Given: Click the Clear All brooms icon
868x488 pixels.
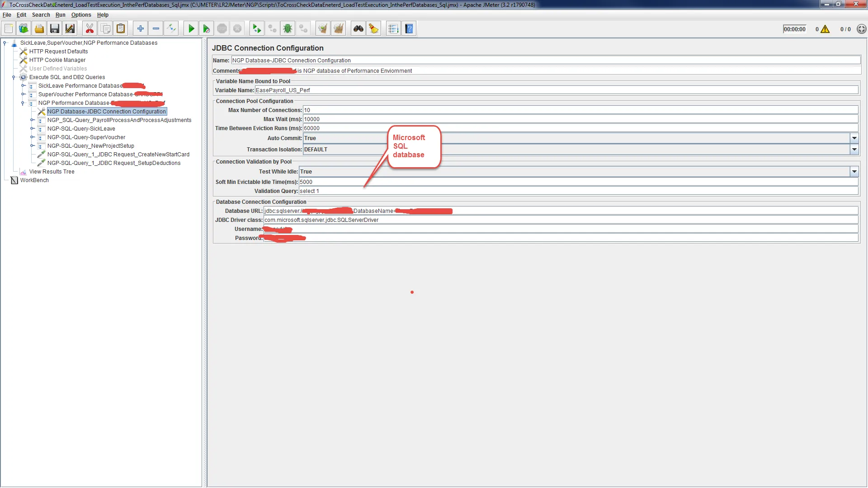Looking at the screenshot, I should coord(338,29).
